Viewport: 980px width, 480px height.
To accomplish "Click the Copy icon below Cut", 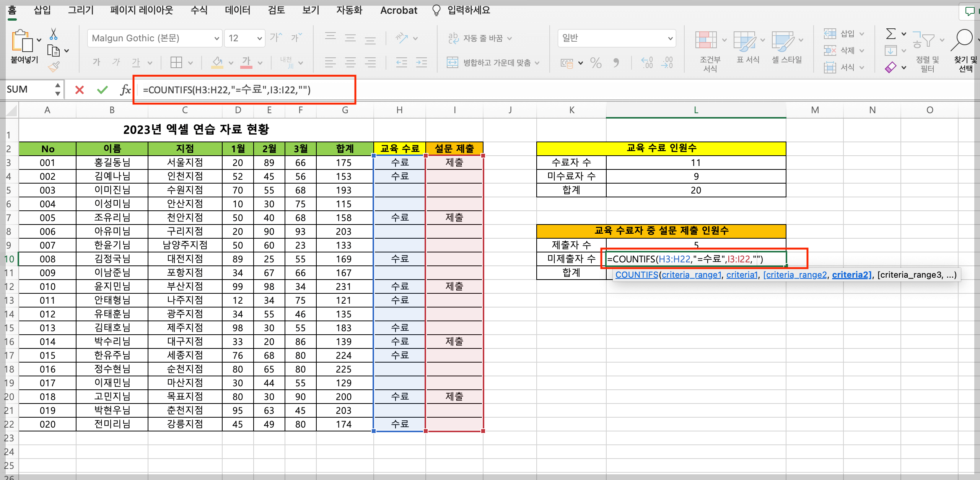I will click(53, 50).
